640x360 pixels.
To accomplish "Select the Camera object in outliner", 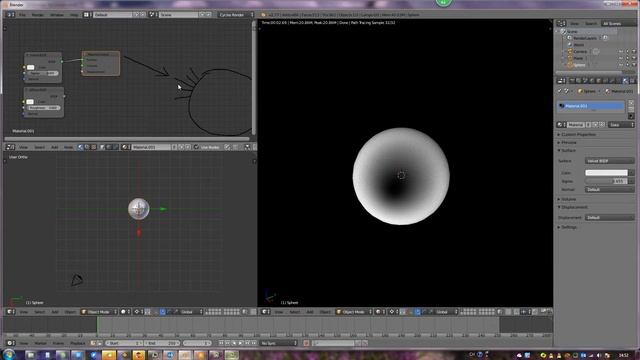I will [x=580, y=52].
